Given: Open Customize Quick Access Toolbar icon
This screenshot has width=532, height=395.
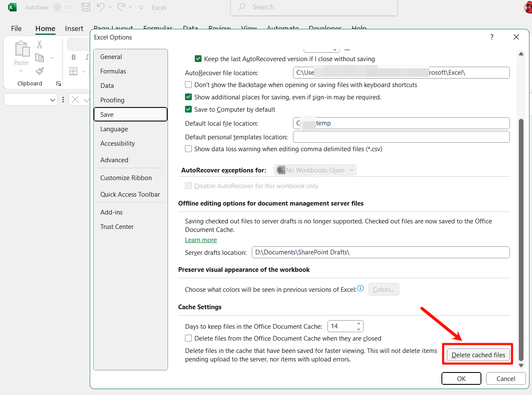Looking at the screenshot, I should point(142,8).
